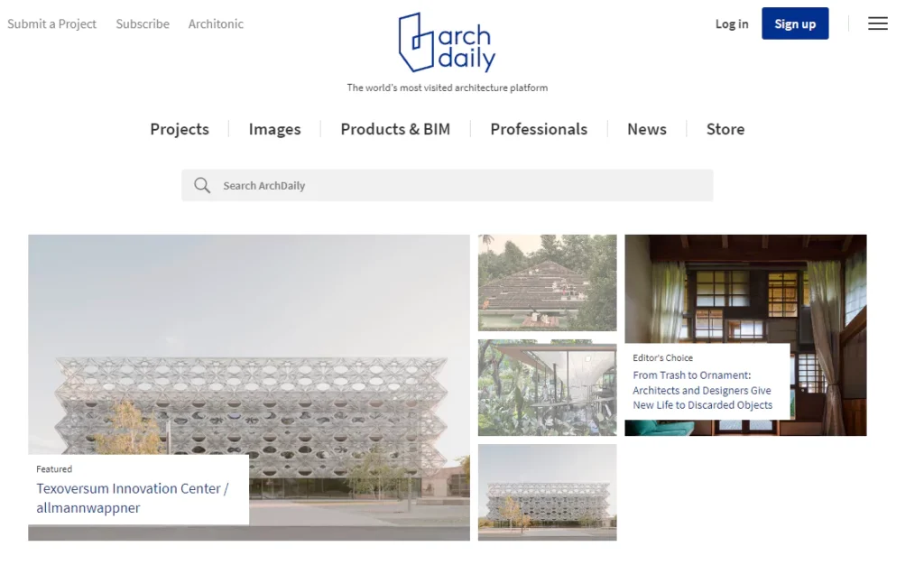Open the hamburger menu icon
Viewport: 924px width, 565px height.
(x=877, y=23)
